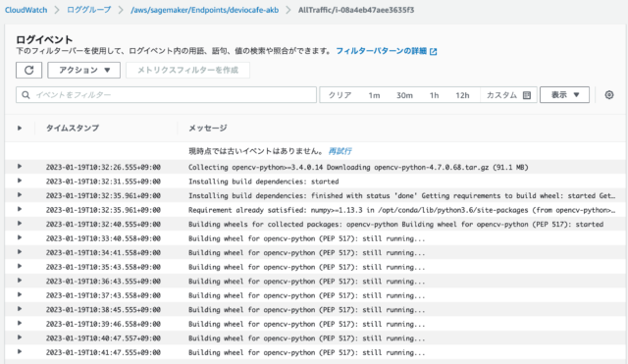Expand the 10:32:35.961 Installing build dependencies finished row
Viewport: 628px width, 364px height.
(20, 195)
